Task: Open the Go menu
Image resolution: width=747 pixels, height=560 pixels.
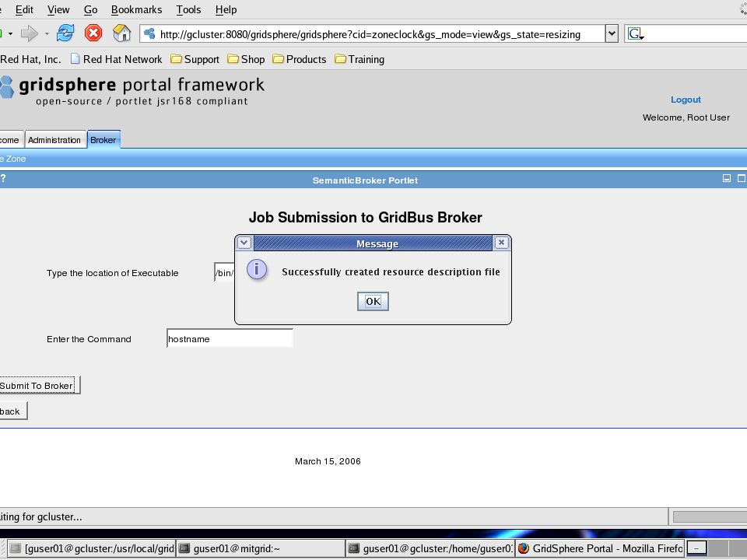Action: (90, 9)
